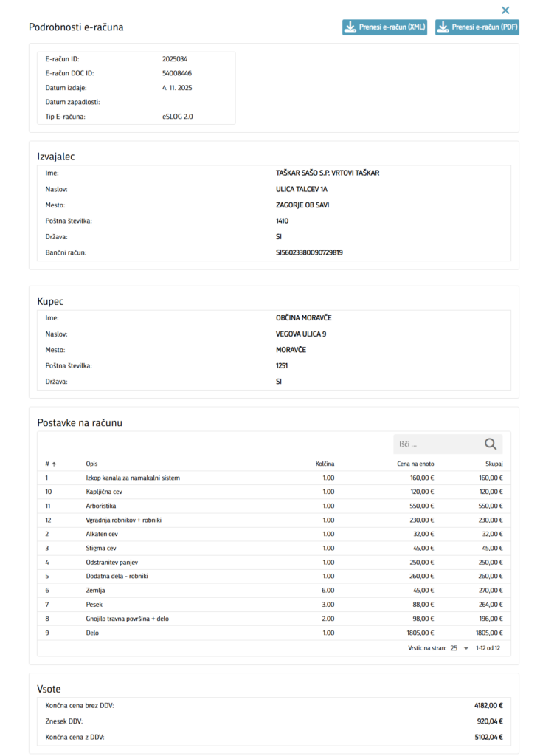Viewport: 540px width, 756px height.
Task: Click the Dodatna dela - robniki row
Action: [x=117, y=576]
